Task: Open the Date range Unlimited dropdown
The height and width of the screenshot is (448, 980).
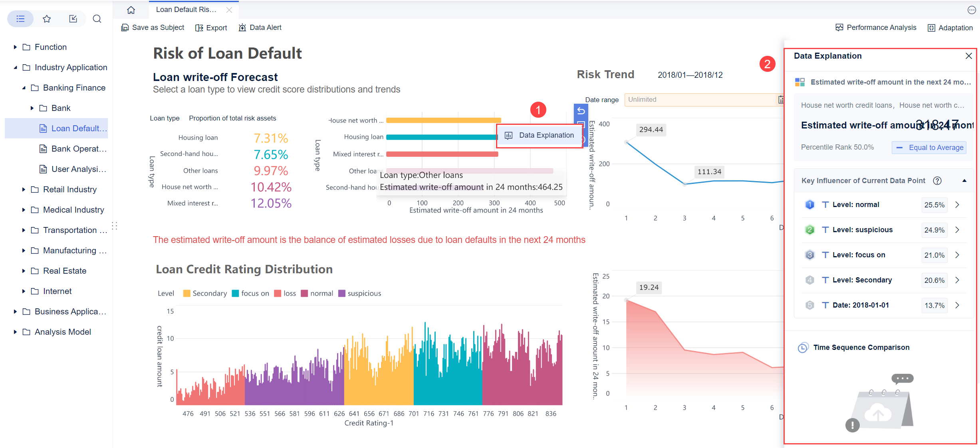Action: coord(704,99)
